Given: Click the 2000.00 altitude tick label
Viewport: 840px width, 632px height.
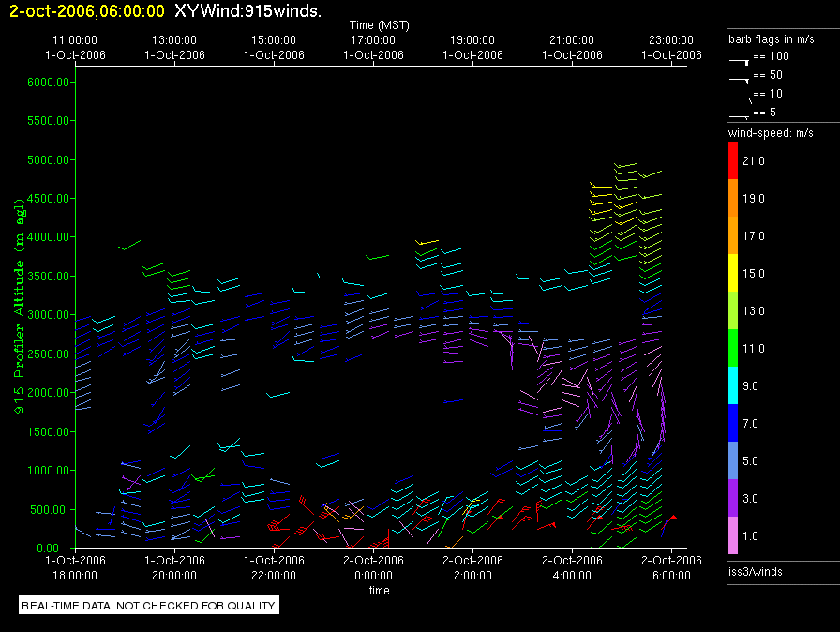Looking at the screenshot, I should 48,392.
